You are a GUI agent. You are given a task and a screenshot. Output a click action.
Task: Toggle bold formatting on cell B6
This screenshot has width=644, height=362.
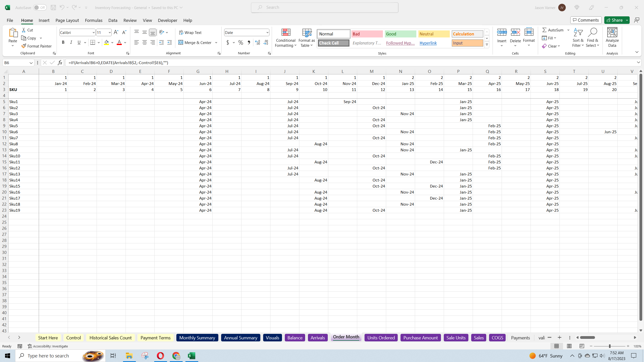pyautogui.click(x=63, y=42)
